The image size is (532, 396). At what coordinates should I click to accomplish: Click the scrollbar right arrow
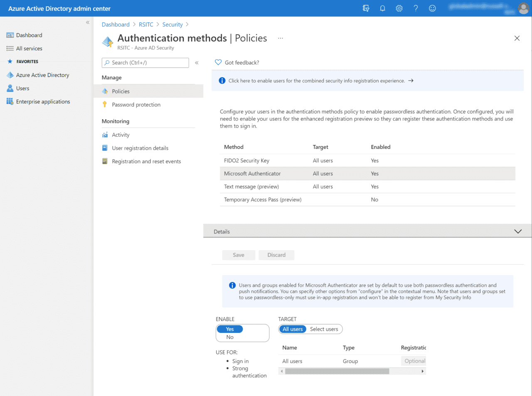point(423,371)
